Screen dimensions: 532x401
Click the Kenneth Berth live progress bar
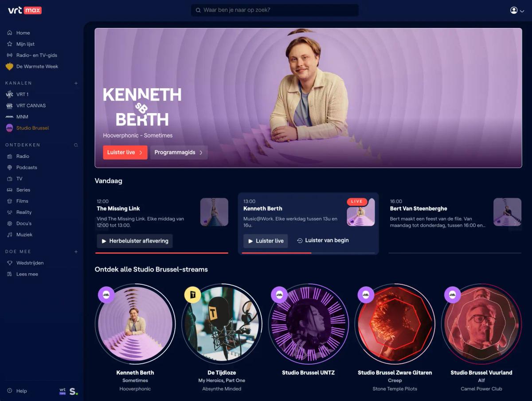pos(308,253)
